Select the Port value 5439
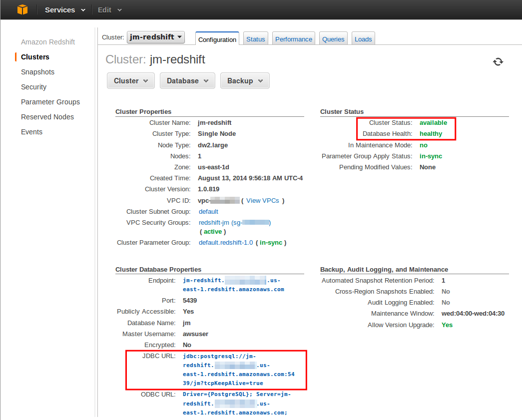Screen dimensions: 522x420 tap(190, 301)
